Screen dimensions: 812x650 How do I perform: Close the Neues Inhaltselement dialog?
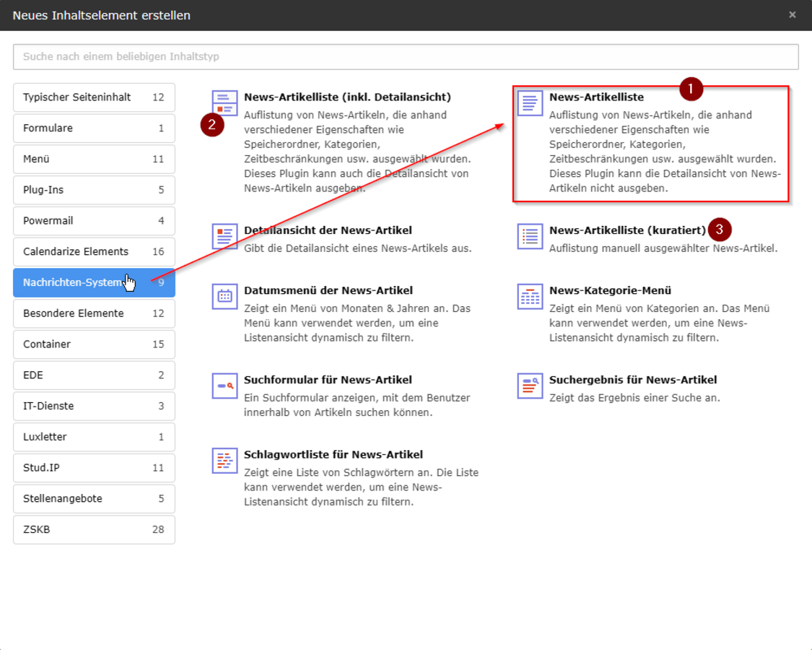tap(792, 14)
